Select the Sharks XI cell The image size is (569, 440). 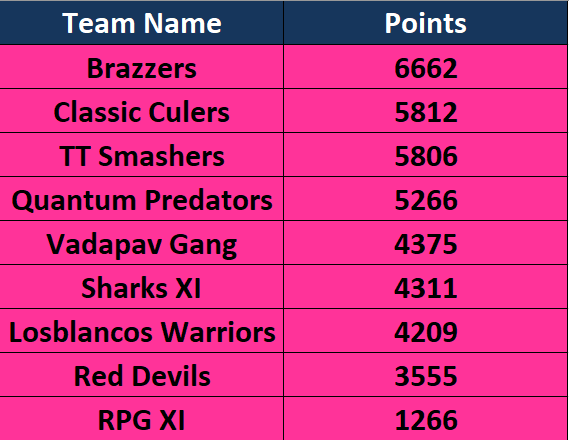pos(142,287)
